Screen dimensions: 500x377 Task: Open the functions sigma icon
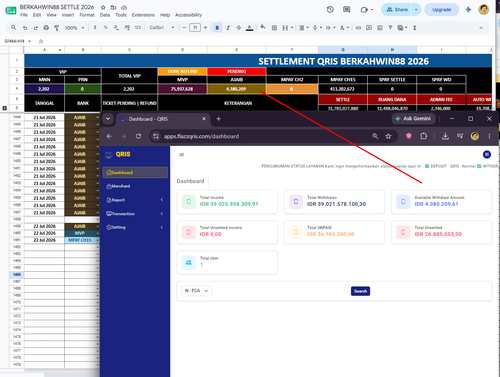(415, 28)
